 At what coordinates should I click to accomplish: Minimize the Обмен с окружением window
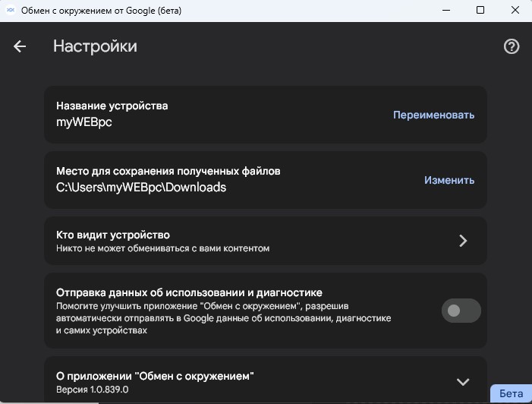[x=446, y=10]
